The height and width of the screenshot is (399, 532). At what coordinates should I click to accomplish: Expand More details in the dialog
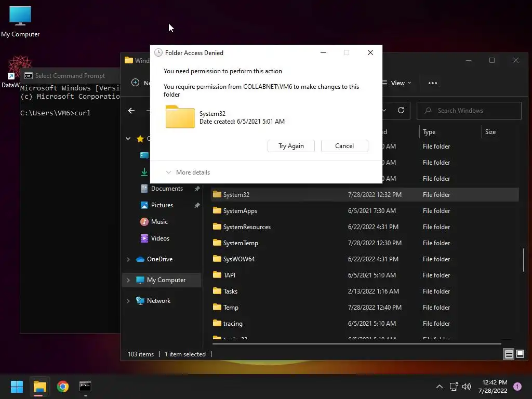[x=188, y=172]
